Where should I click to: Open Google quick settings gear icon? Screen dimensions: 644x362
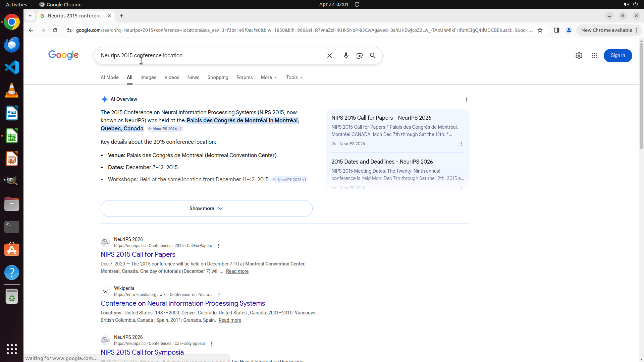pyautogui.click(x=579, y=56)
